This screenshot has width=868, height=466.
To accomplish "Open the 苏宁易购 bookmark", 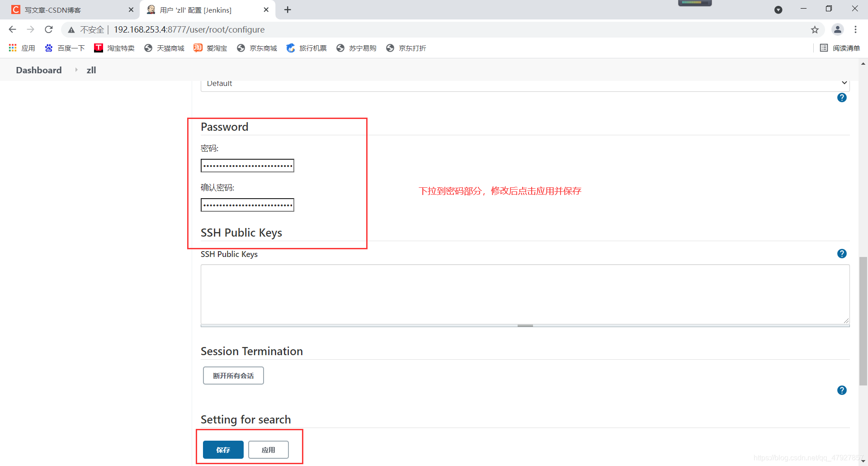I will tap(356, 48).
